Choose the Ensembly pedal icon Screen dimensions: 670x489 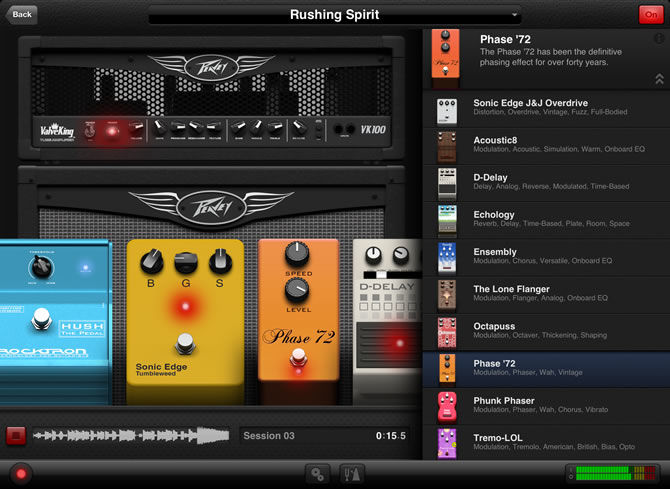(447, 259)
